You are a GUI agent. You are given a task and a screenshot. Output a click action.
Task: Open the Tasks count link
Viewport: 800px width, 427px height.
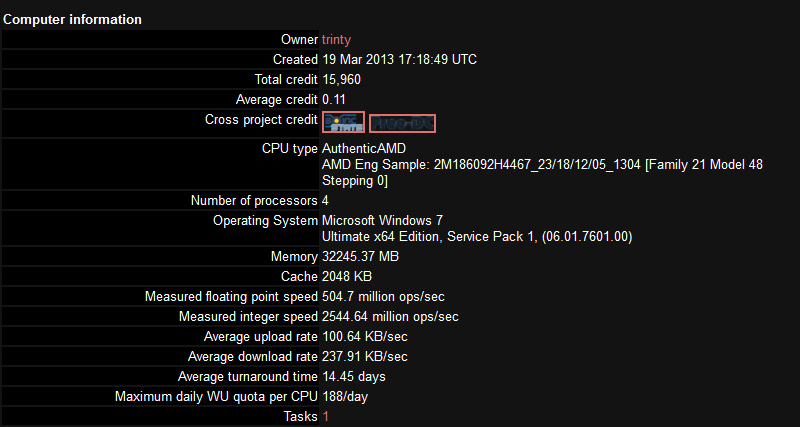pos(325,416)
